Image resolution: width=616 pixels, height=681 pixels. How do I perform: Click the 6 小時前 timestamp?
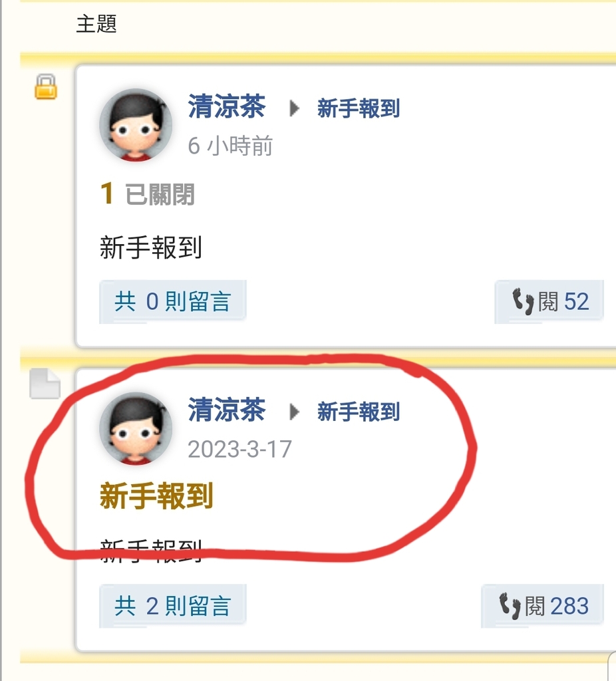click(x=230, y=146)
